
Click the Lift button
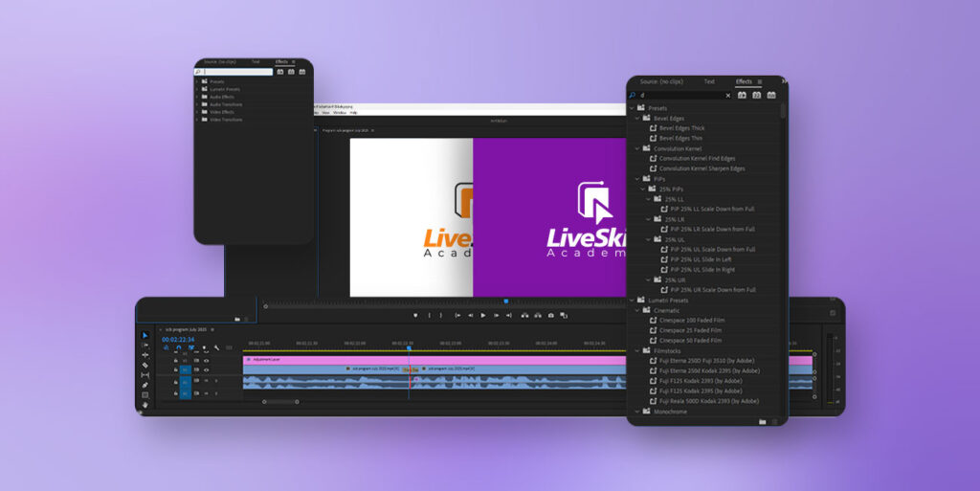click(525, 316)
